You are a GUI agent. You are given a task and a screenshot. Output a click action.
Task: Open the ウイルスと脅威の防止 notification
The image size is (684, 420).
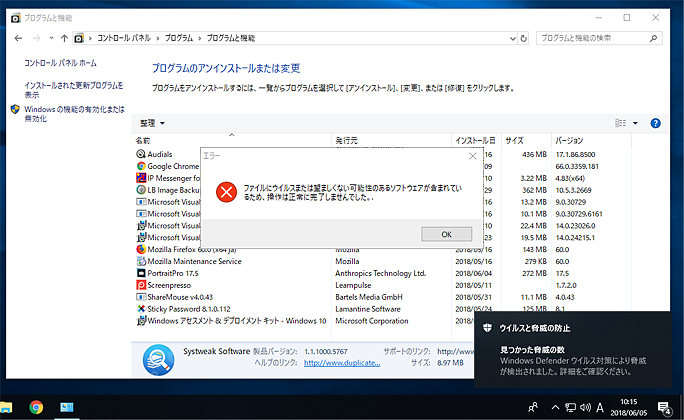(573, 349)
